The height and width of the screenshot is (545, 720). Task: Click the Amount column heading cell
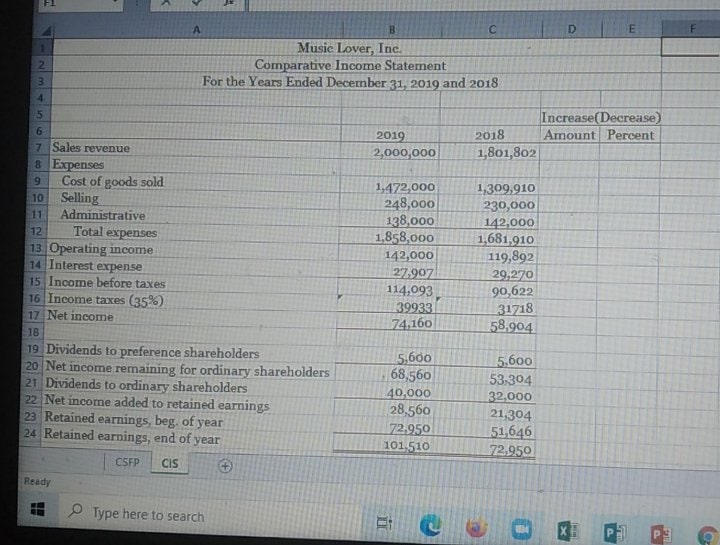(x=569, y=135)
